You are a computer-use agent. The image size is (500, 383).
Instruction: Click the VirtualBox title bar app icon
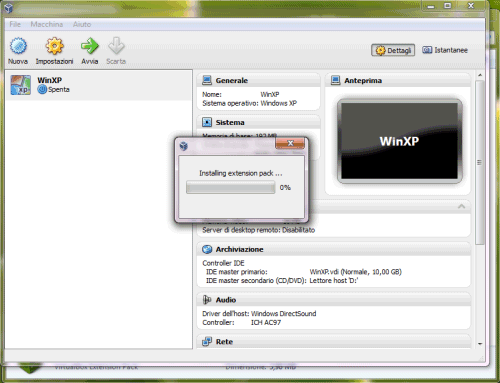pos(8,8)
